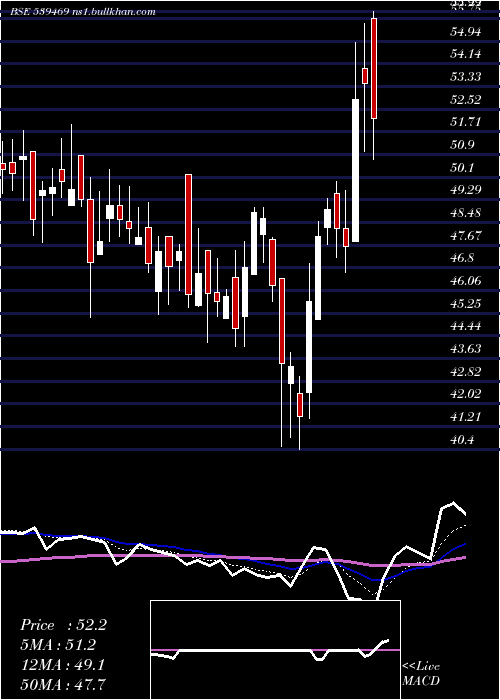Click the 52.52 price axis label
This screenshot has width=500, height=700.
pos(466,100)
